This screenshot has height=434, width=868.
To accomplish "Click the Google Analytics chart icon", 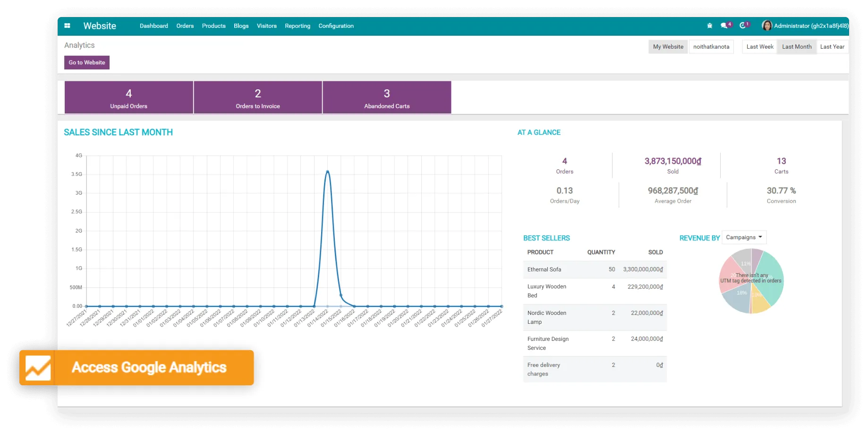I will tap(38, 368).
